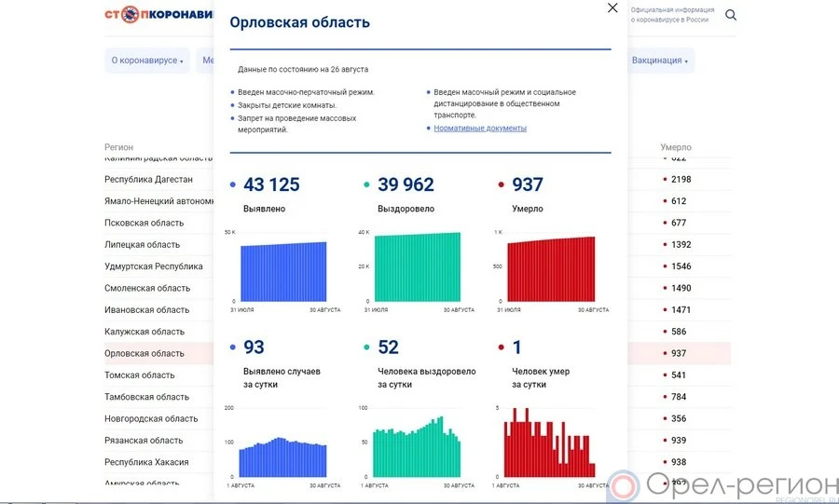
Task: Select Республика Дагестан in region list
Action: (149, 180)
